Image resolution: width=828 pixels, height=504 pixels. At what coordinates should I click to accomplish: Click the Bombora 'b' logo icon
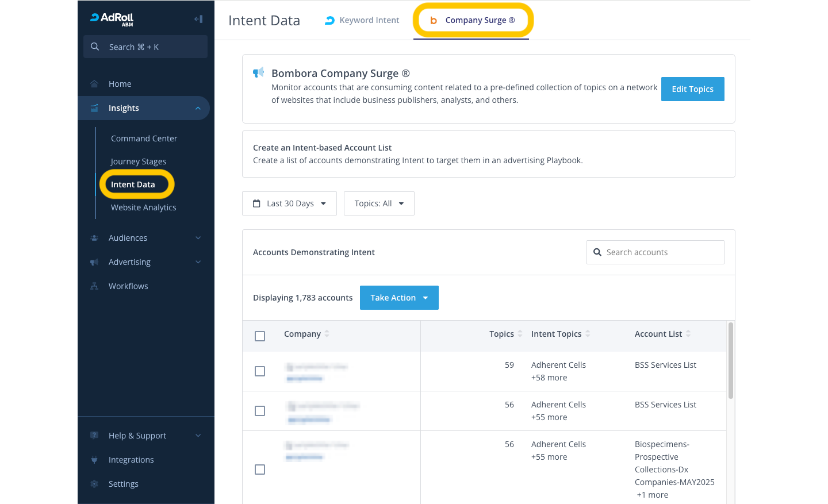pyautogui.click(x=434, y=20)
